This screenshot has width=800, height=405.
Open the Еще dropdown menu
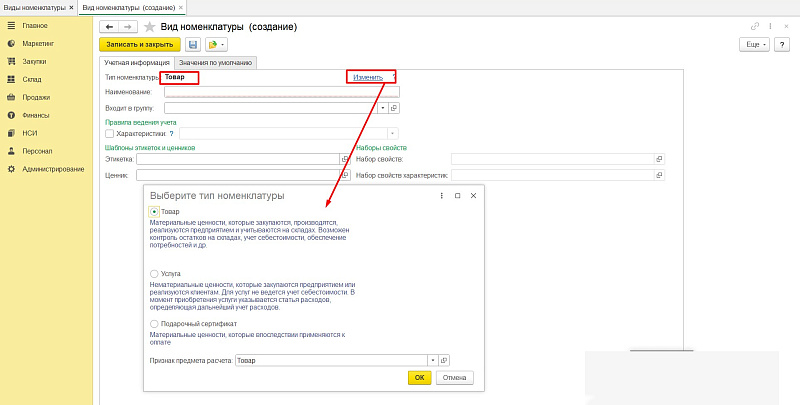tap(751, 45)
